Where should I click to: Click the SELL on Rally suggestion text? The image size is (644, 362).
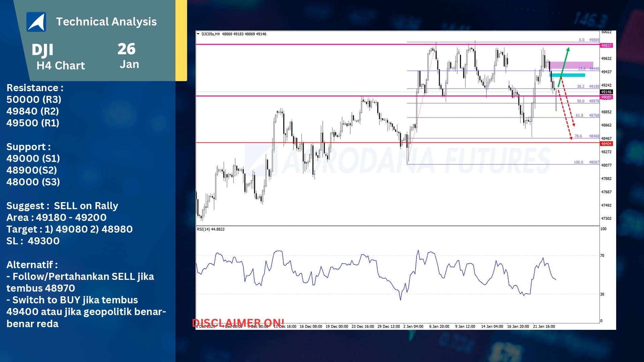86,205
